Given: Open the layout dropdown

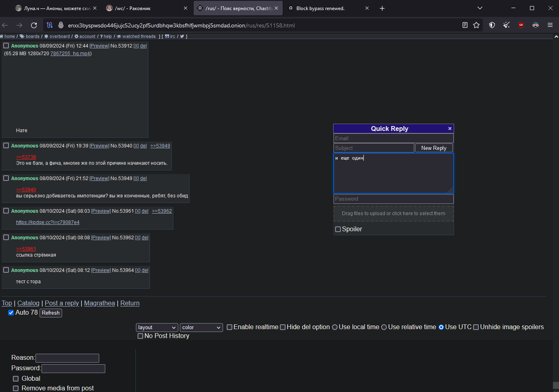Looking at the screenshot, I should (157, 328).
